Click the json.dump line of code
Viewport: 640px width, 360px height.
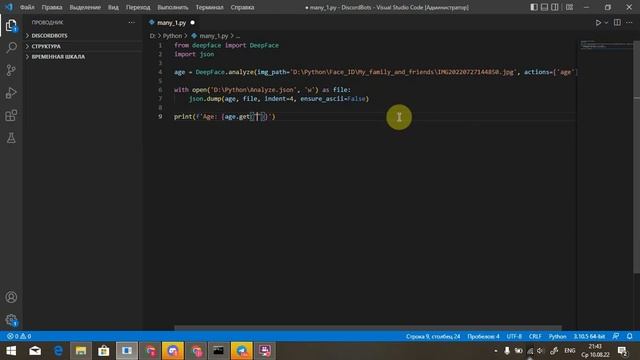tap(279, 99)
